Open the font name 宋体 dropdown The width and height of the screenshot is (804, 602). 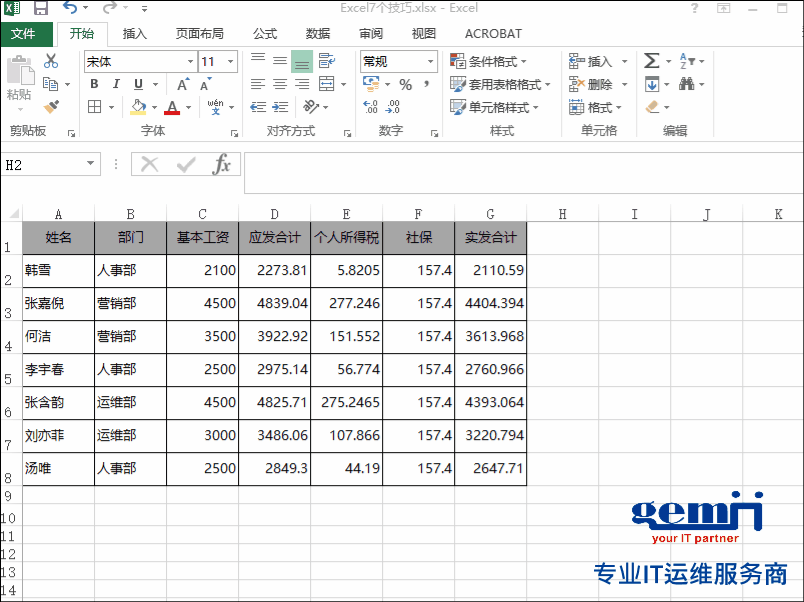tap(189, 62)
